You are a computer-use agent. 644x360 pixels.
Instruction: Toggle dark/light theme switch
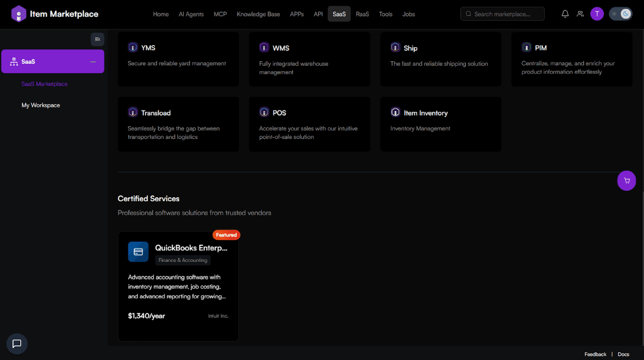pos(620,14)
